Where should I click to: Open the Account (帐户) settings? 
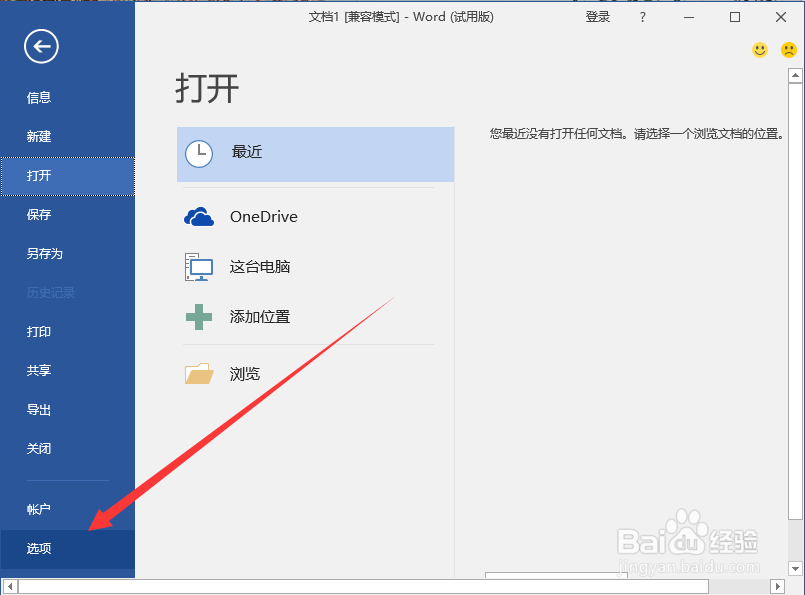point(38,509)
